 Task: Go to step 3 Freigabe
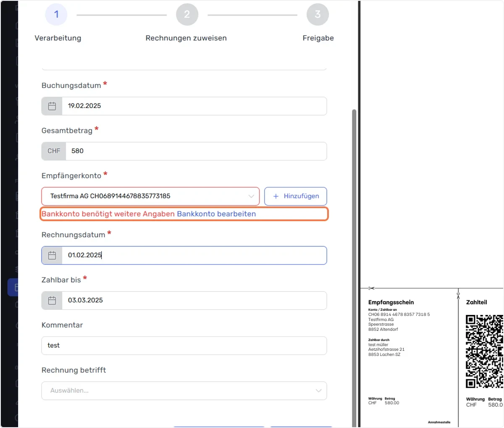(x=318, y=15)
